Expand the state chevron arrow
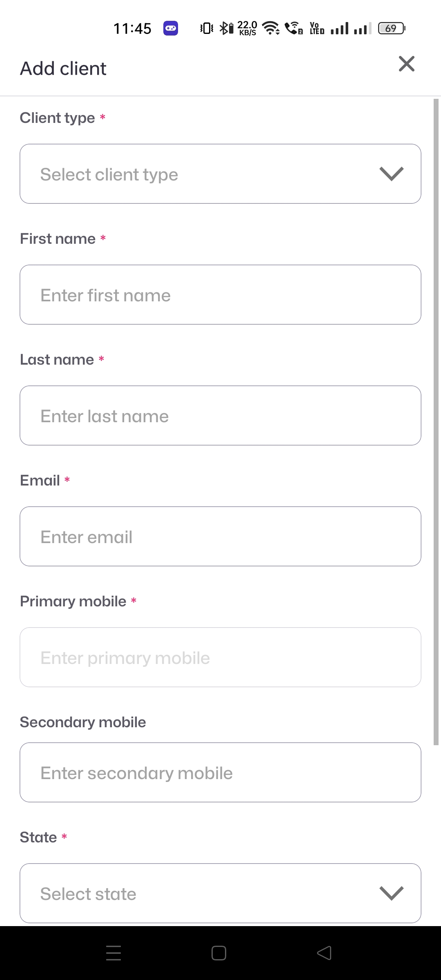441x980 pixels. (391, 893)
